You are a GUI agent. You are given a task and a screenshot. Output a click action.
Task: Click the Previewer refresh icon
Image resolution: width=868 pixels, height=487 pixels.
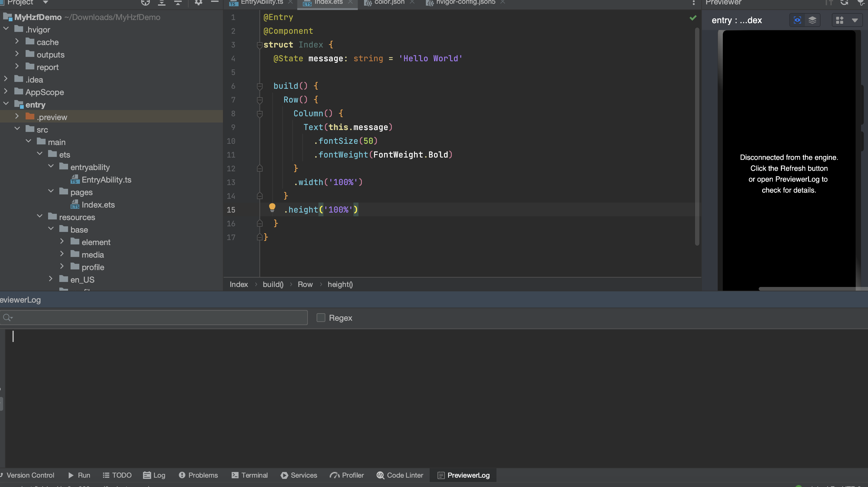click(x=844, y=3)
